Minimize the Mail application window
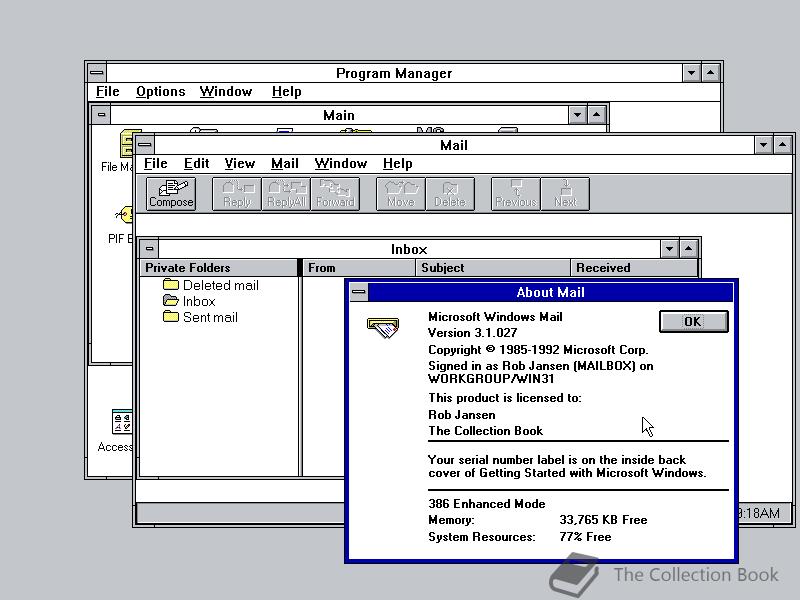Image resolution: width=800 pixels, height=600 pixels. 763,145
